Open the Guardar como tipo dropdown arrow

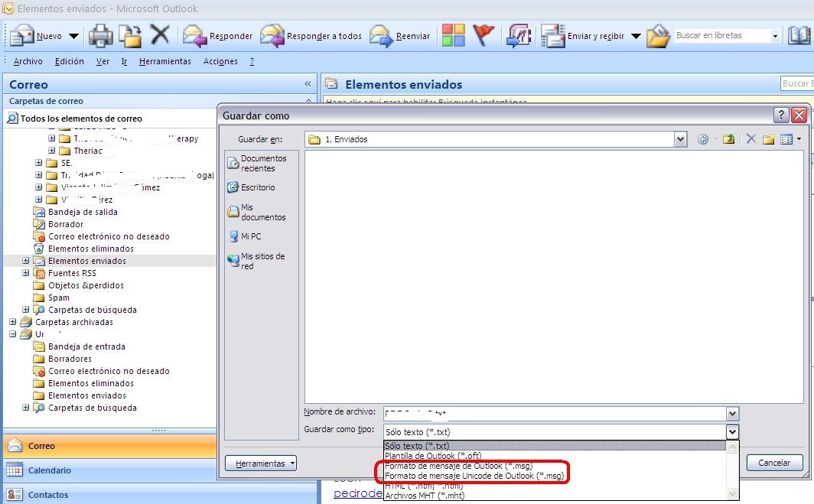coord(732,432)
